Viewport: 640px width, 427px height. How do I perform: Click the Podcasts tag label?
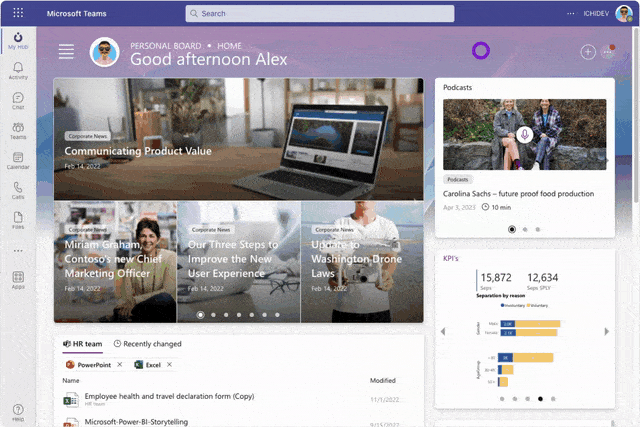[x=458, y=179]
